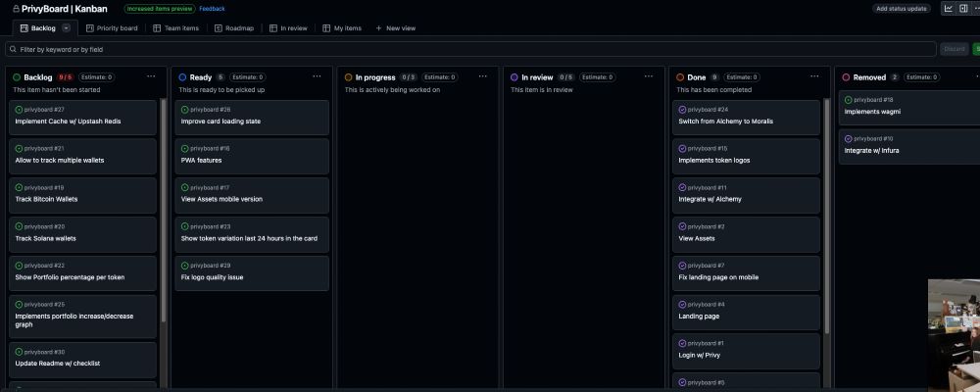The width and height of the screenshot is (980, 392).
Task: Click the Done column count badge 9
Action: (714, 77)
